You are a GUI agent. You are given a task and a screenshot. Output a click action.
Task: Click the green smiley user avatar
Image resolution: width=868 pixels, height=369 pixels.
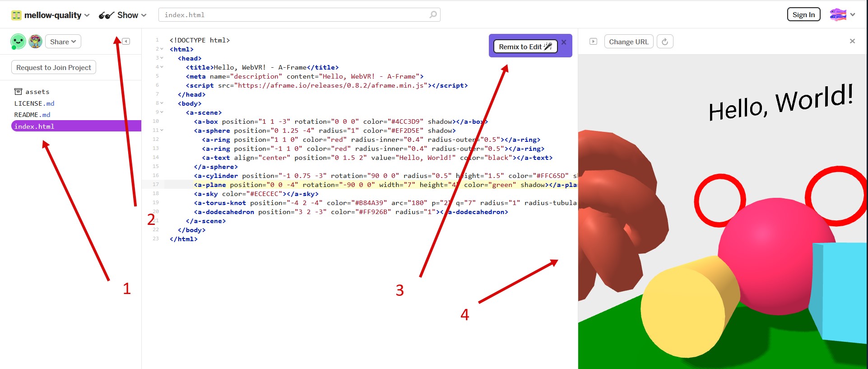(18, 42)
